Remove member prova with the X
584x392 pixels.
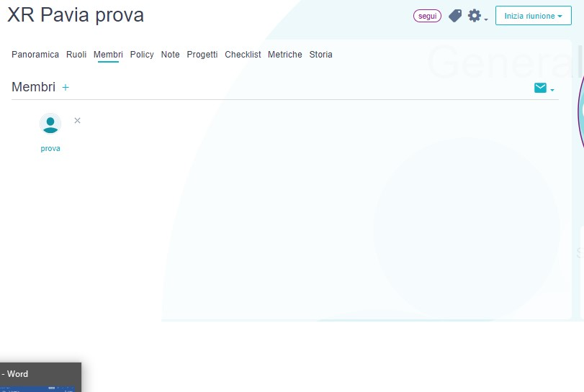[x=77, y=120]
